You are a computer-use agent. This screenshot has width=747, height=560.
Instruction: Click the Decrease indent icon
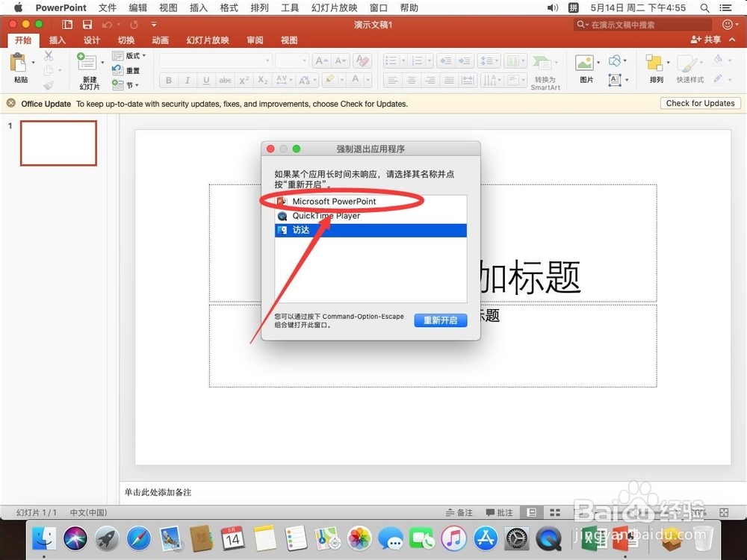(x=446, y=60)
